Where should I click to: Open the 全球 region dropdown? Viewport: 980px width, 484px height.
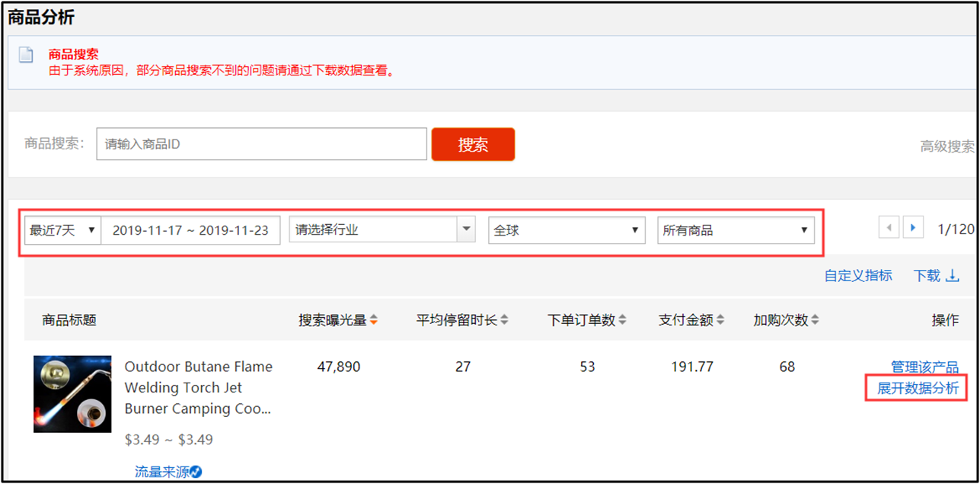pos(567,230)
